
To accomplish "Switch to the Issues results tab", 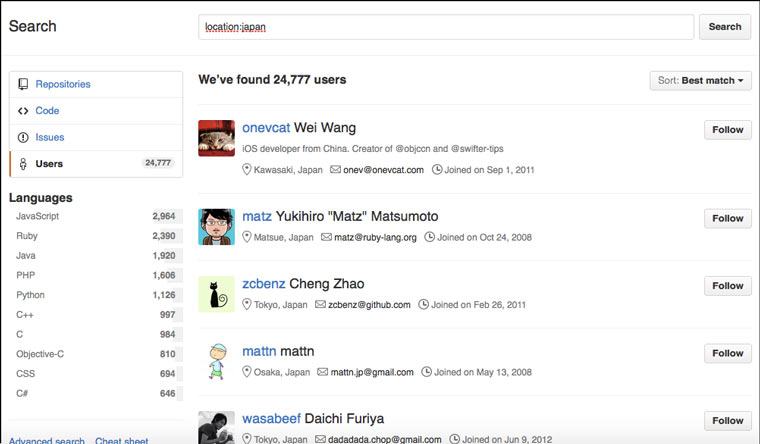I will tap(96, 137).
